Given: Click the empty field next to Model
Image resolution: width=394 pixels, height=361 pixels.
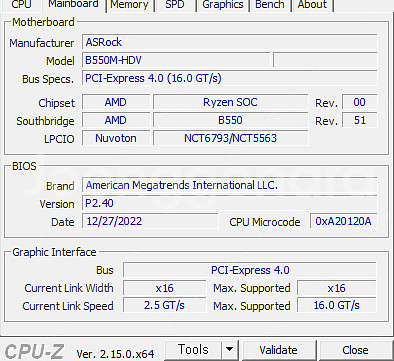Looking at the screenshot, I should 325,60.
